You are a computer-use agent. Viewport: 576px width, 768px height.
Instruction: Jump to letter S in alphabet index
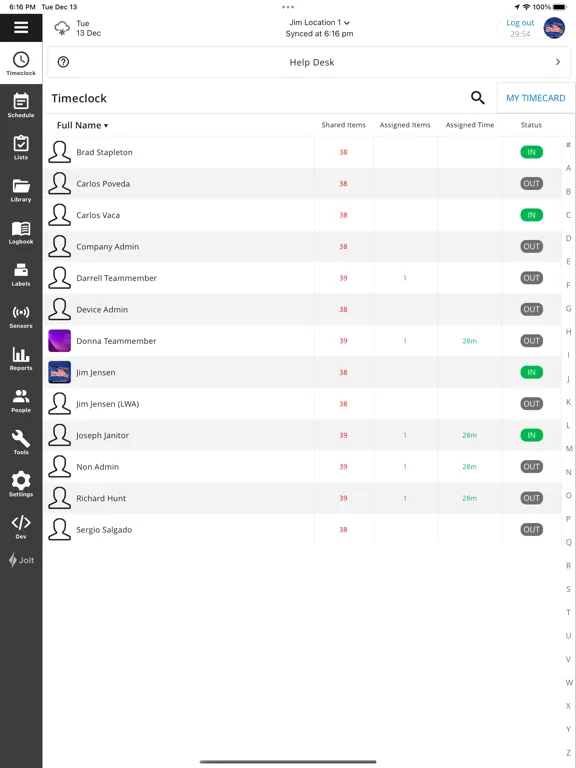(568, 589)
